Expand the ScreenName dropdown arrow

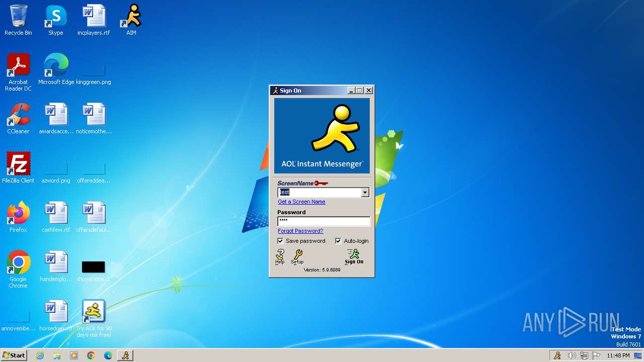[x=365, y=193]
